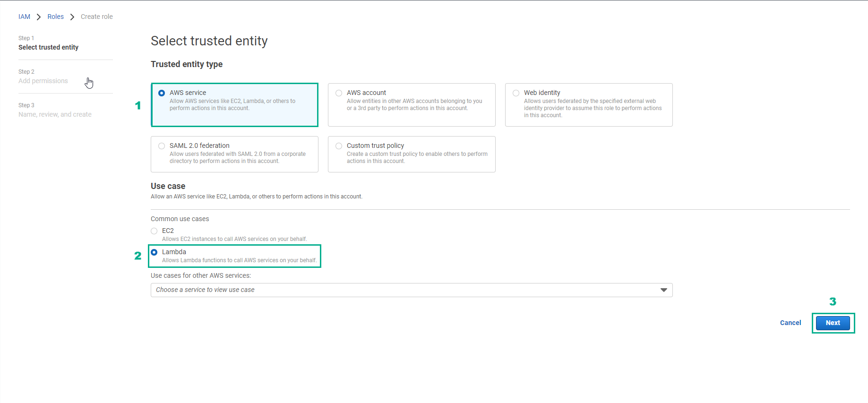The width and height of the screenshot is (868, 403).
Task: Select the Custom trust policy radio button
Action: pos(339,146)
